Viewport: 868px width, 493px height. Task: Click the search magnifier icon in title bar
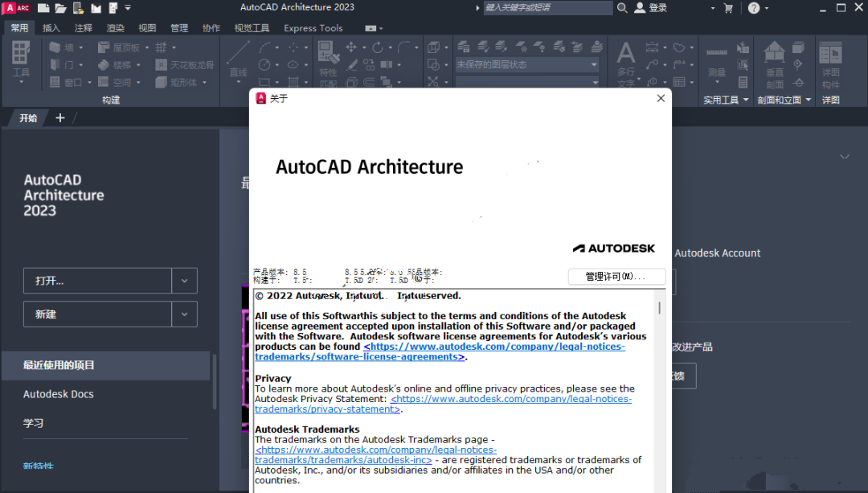click(x=622, y=8)
